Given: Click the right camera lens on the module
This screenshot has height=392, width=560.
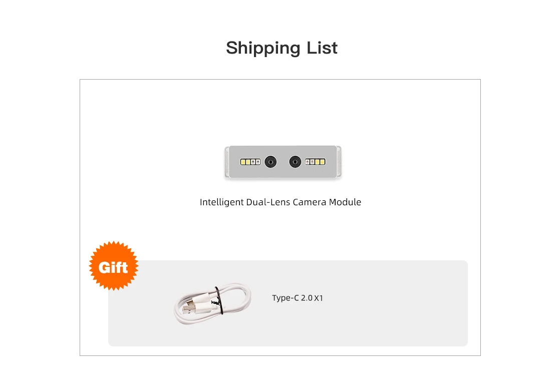Looking at the screenshot, I should coord(295,162).
